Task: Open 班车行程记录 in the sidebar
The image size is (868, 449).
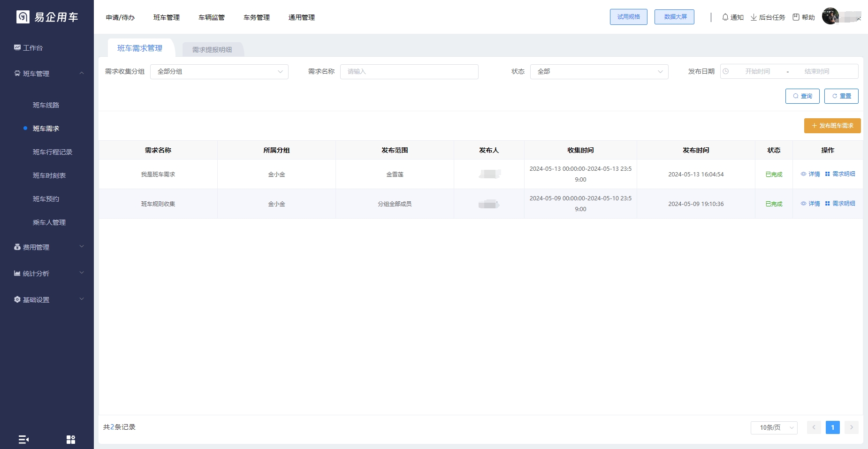Action: pyautogui.click(x=53, y=152)
